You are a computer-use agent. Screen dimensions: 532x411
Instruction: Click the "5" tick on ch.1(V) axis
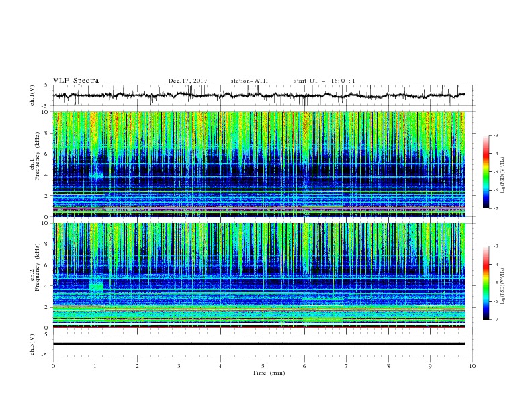coord(46,85)
